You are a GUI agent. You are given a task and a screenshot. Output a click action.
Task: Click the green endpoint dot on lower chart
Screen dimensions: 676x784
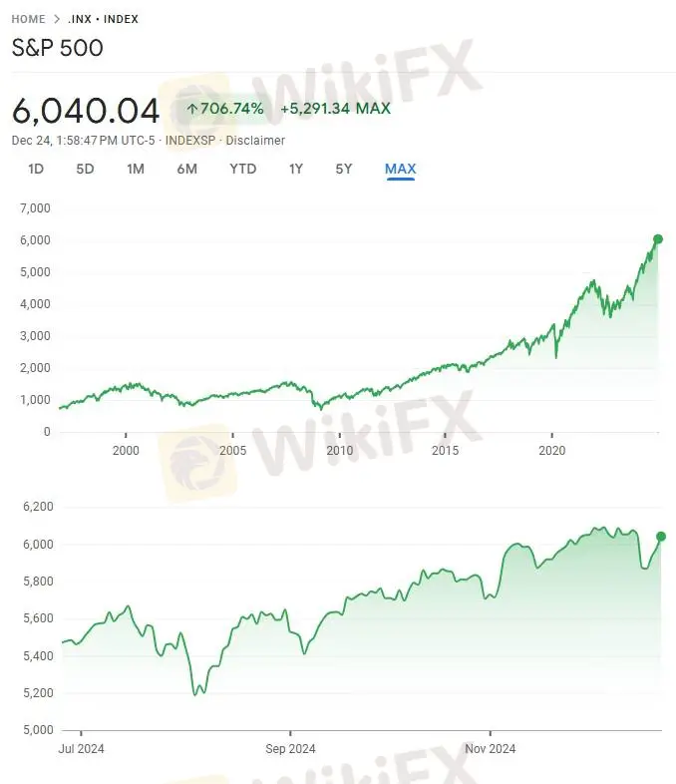[x=661, y=537]
